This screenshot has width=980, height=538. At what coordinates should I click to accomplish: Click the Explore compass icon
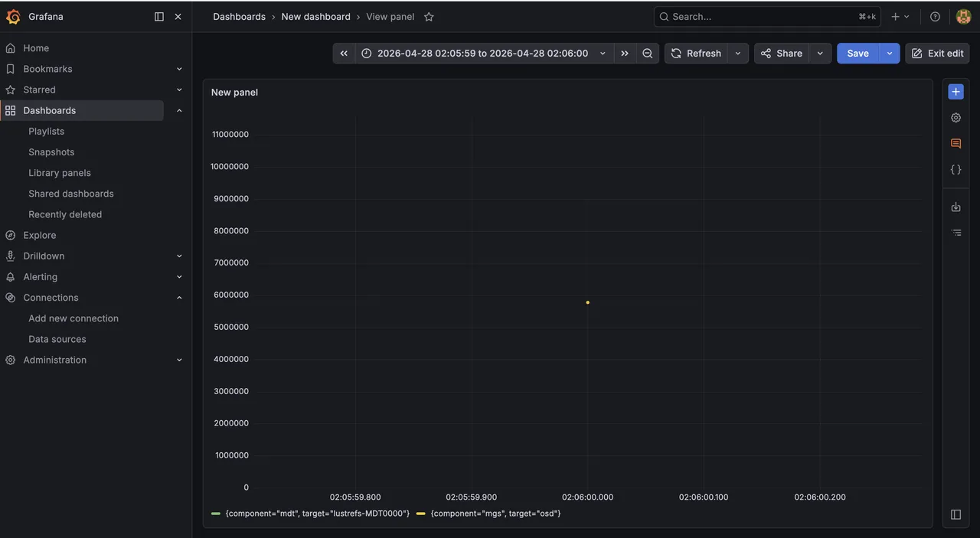(x=10, y=235)
